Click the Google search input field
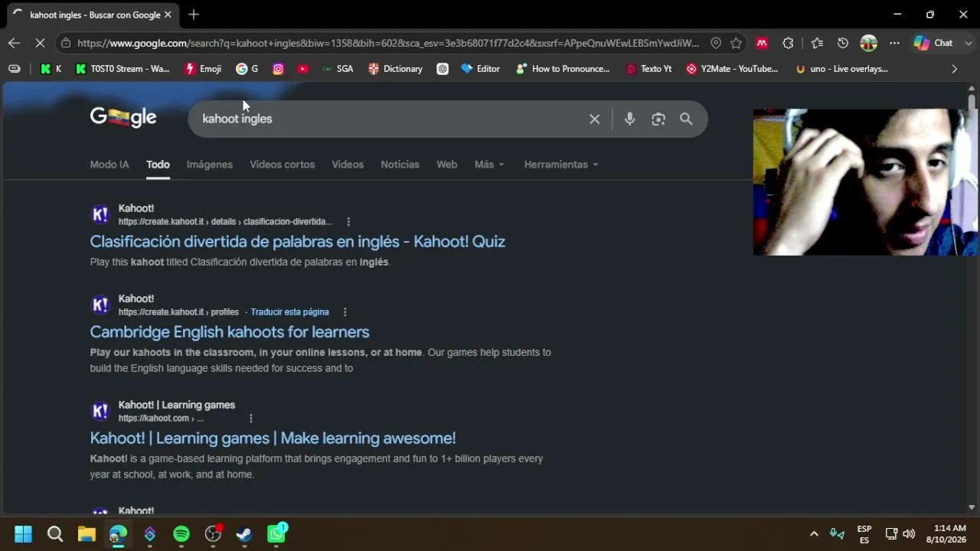 click(389, 119)
